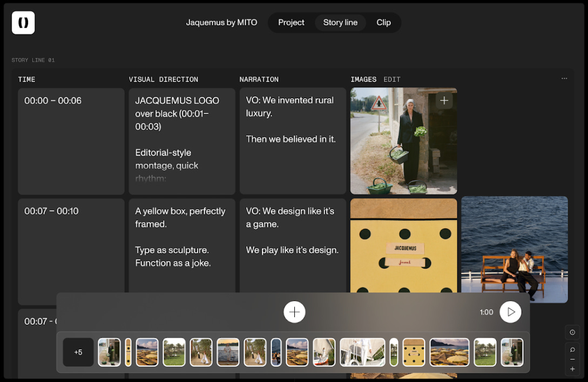Click the 00:07 – 00:10 time cell
The height and width of the screenshot is (382, 588).
click(71, 252)
